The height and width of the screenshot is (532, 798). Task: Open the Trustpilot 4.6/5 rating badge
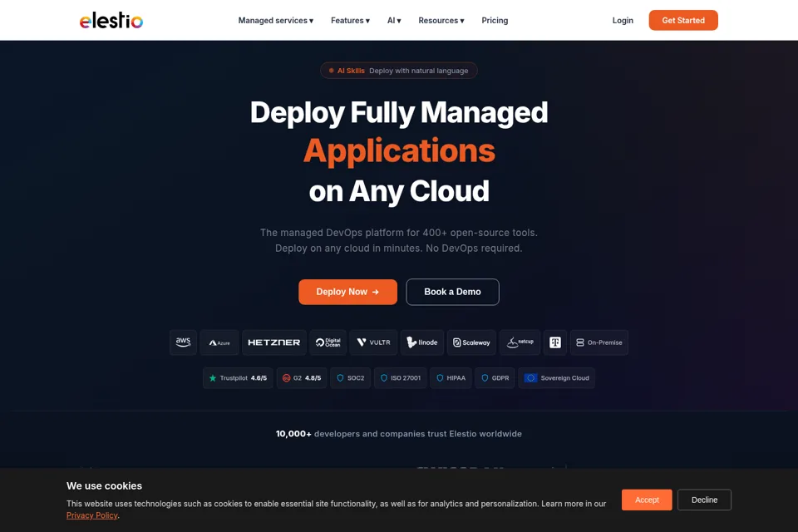coord(238,378)
